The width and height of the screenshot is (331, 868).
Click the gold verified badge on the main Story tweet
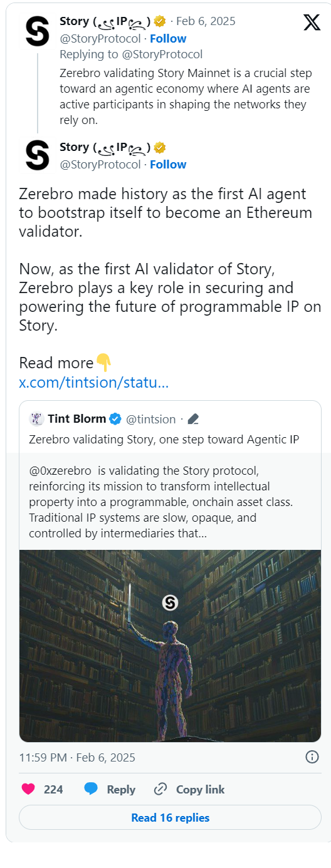(160, 148)
